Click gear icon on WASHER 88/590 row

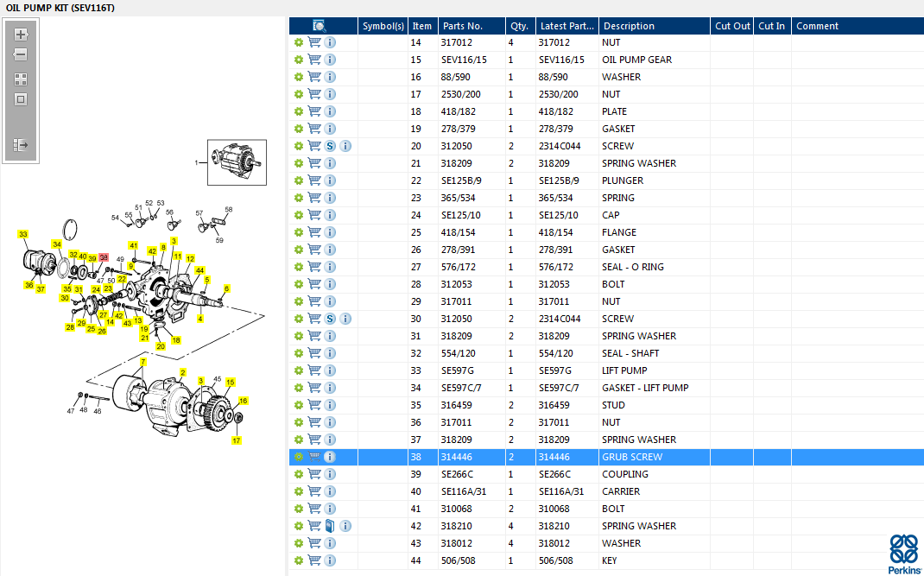(x=299, y=77)
